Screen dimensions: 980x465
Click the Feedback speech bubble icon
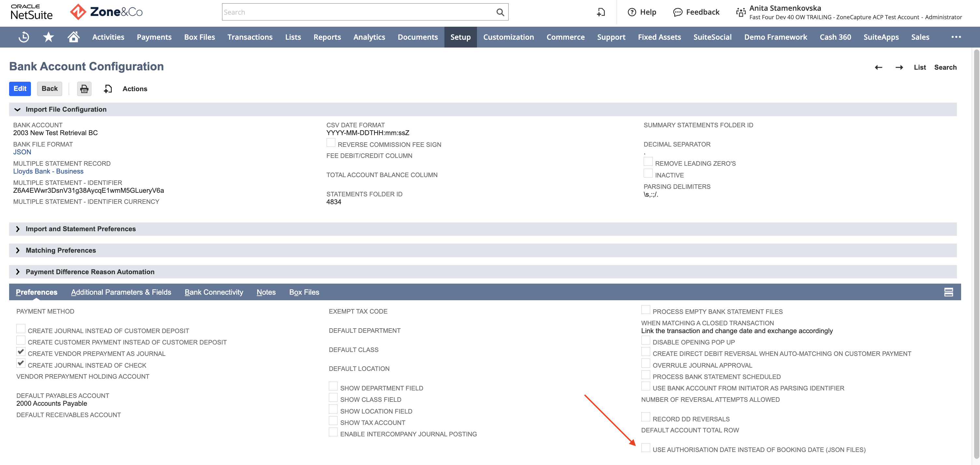click(678, 12)
